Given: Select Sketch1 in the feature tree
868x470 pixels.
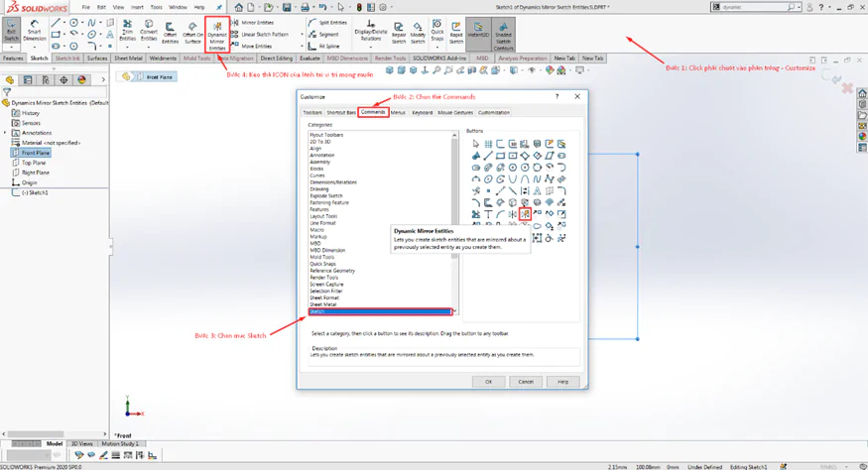Looking at the screenshot, I should (x=31, y=192).
